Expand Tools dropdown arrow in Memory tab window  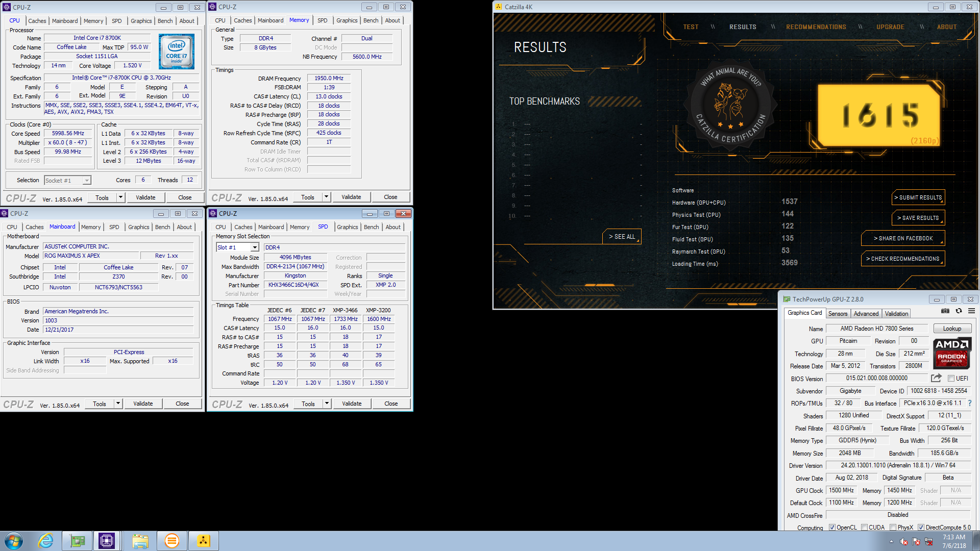pyautogui.click(x=326, y=197)
